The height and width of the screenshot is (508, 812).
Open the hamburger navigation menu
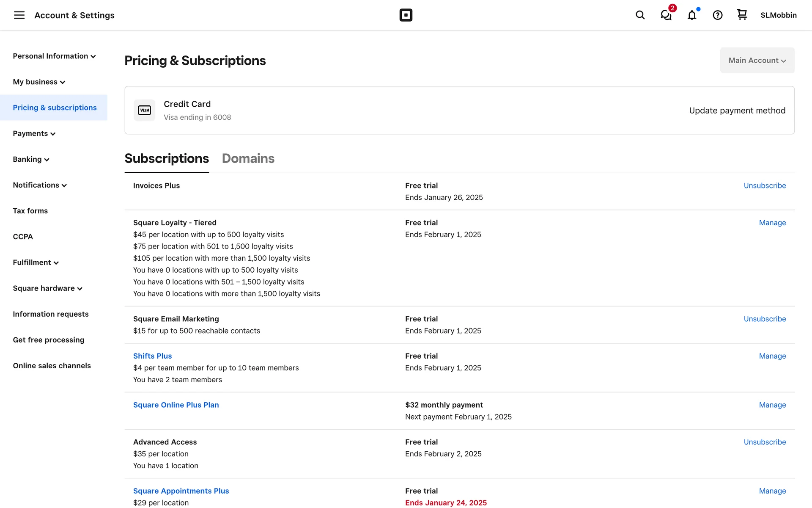point(19,15)
